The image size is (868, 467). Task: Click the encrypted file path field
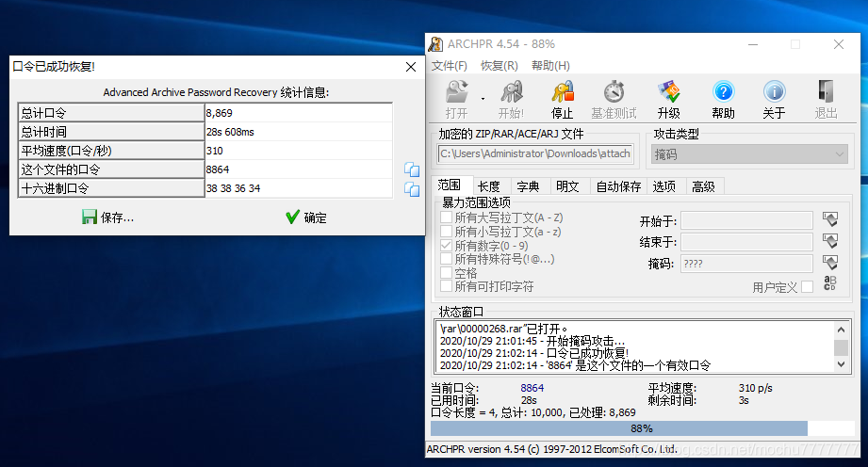pos(535,153)
